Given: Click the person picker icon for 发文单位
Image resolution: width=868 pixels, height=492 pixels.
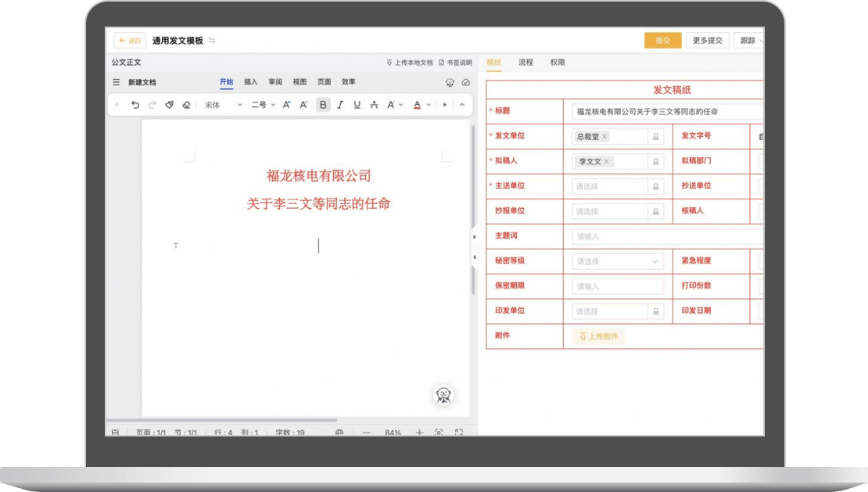Looking at the screenshot, I should click(x=655, y=137).
